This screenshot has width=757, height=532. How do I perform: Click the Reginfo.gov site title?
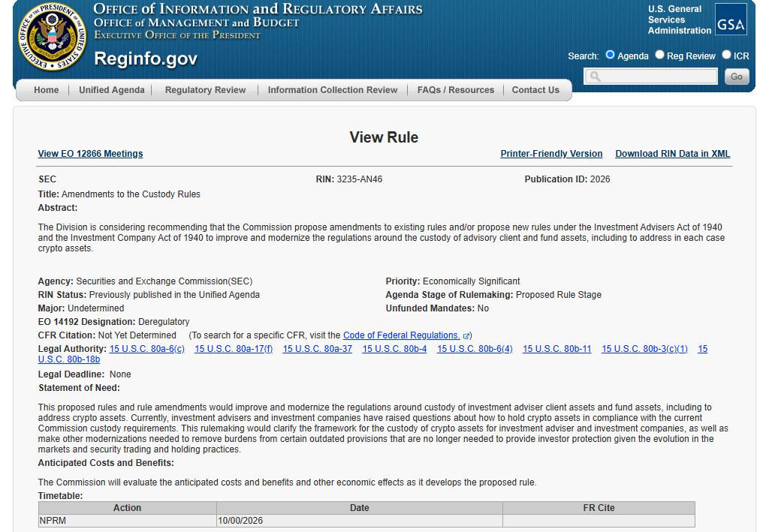tap(146, 59)
